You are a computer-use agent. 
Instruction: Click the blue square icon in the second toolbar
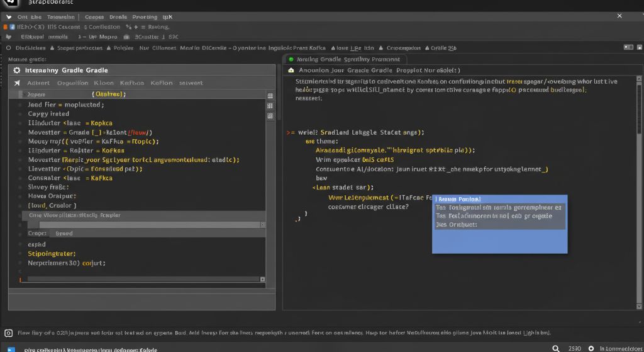(x=13, y=27)
